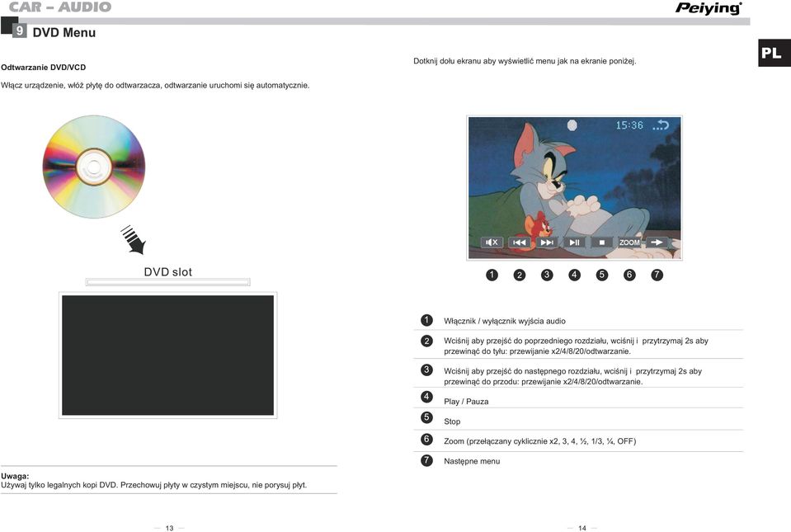
Task: Click the 'DVD Menu' section heading
Action: click(x=64, y=33)
